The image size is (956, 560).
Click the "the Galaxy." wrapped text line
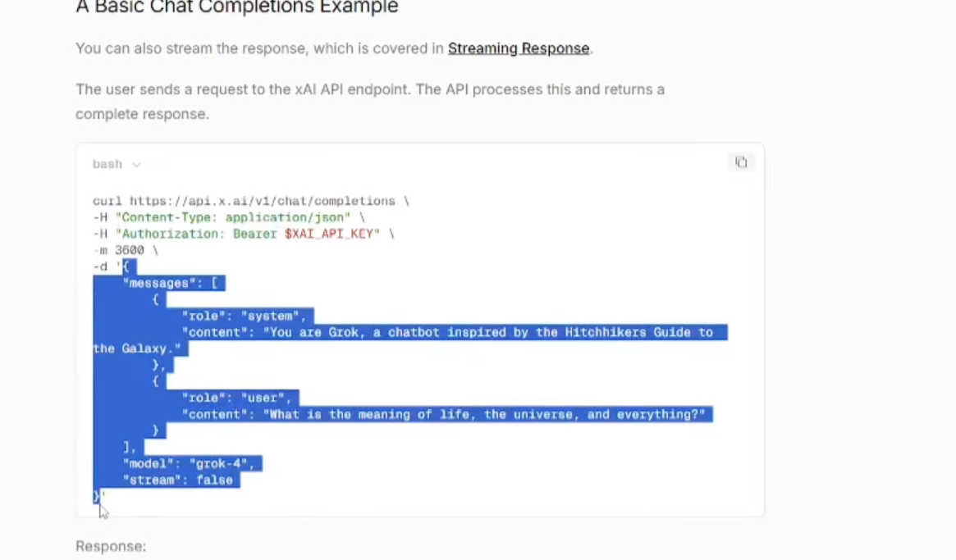136,348
